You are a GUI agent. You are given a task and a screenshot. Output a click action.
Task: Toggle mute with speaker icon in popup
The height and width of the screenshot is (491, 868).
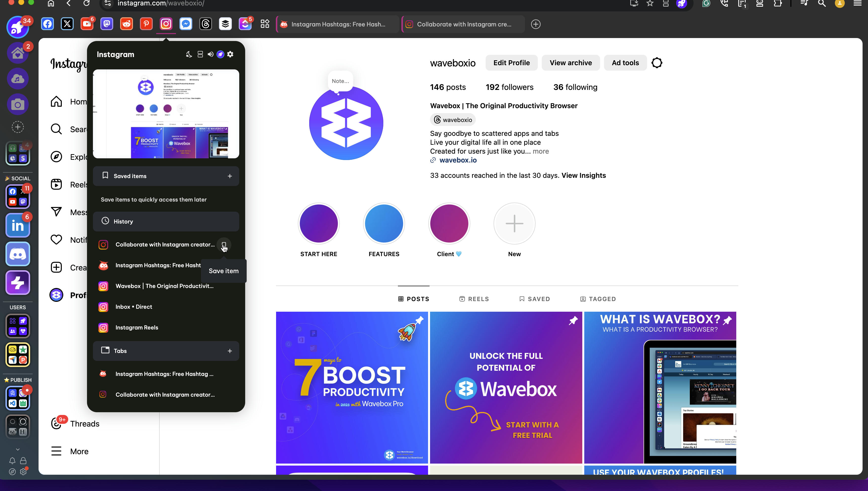tap(211, 54)
